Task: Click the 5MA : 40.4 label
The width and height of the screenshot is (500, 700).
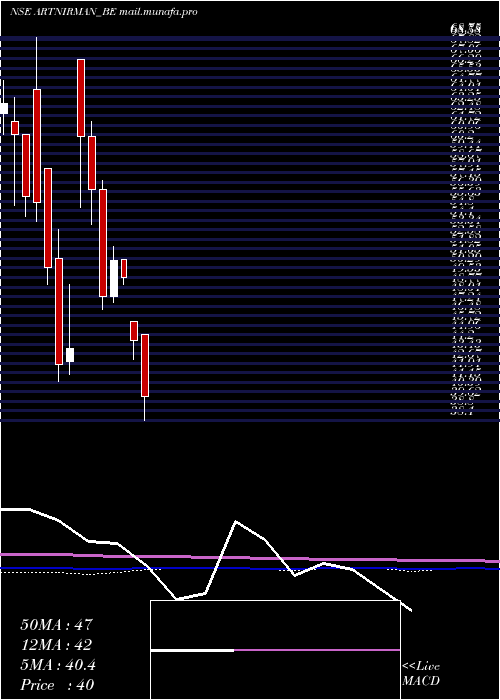Action: pos(58,665)
